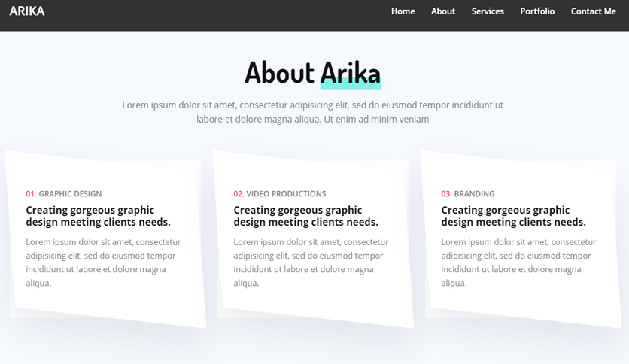Click the "About Arika" heading
Screen dimensions: 629x364
pyautogui.click(x=312, y=73)
